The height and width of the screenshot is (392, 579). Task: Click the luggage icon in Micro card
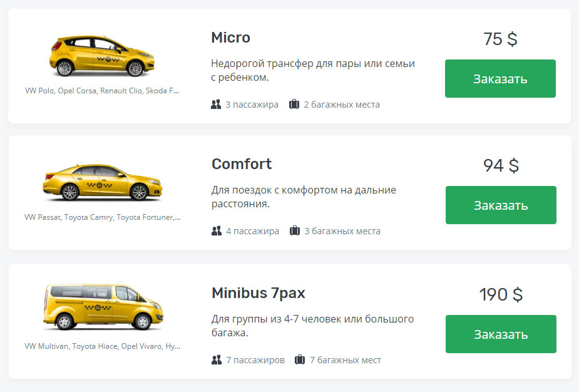click(294, 105)
